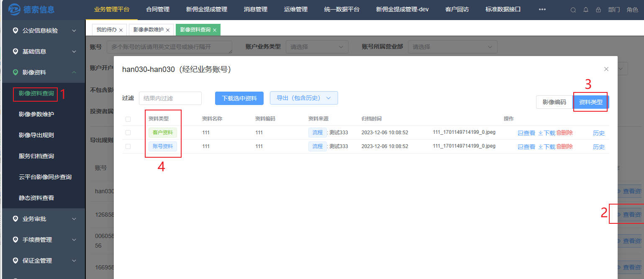
Task: Click 部门 in top bar
Action: (x=614, y=10)
